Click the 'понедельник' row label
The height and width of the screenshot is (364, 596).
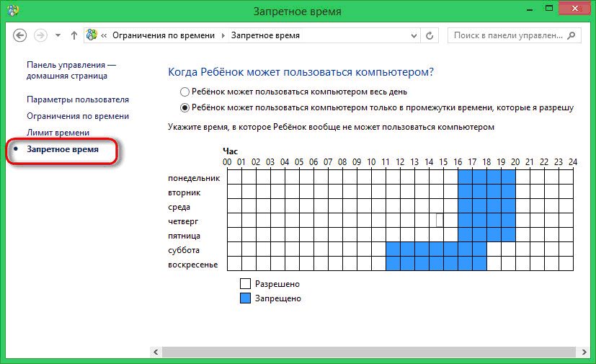[194, 178]
